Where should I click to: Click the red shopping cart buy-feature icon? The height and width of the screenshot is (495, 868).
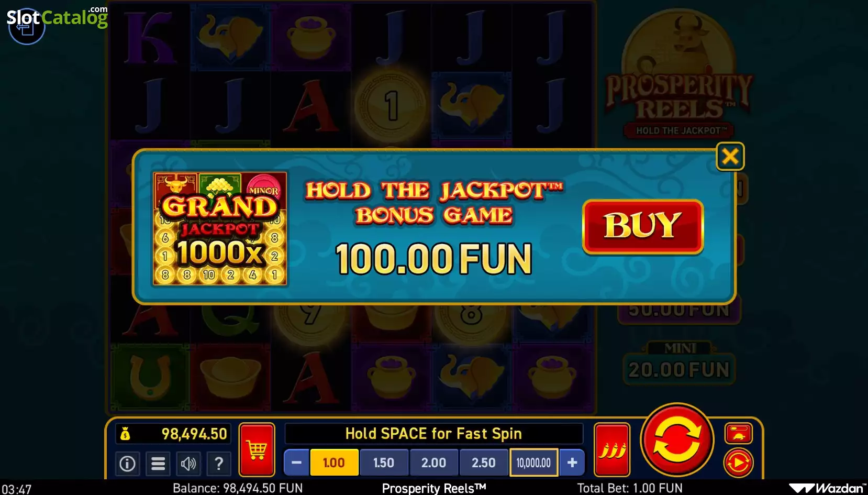click(x=257, y=449)
